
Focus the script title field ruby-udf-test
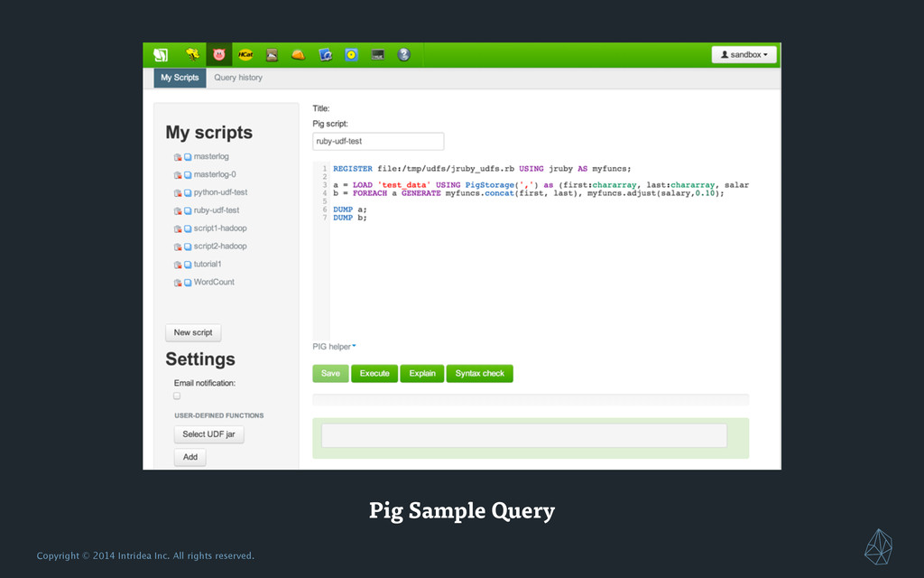[x=378, y=142]
